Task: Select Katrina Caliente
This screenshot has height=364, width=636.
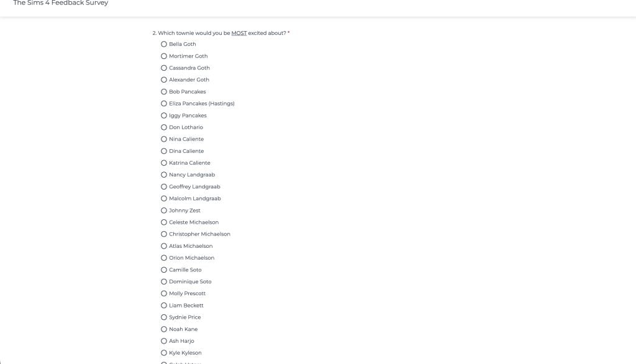Action: click(x=164, y=163)
